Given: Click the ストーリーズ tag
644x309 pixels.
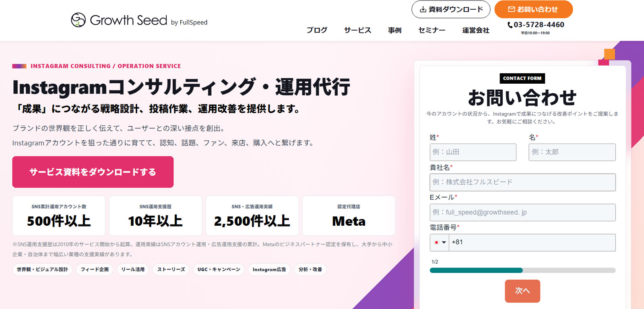Looking at the screenshot, I should [171, 270].
